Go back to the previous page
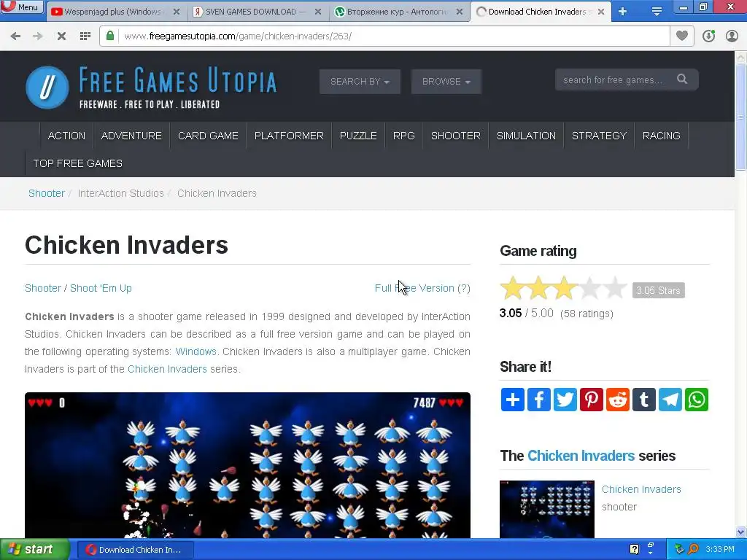This screenshot has height=560, width=747. coord(15,36)
